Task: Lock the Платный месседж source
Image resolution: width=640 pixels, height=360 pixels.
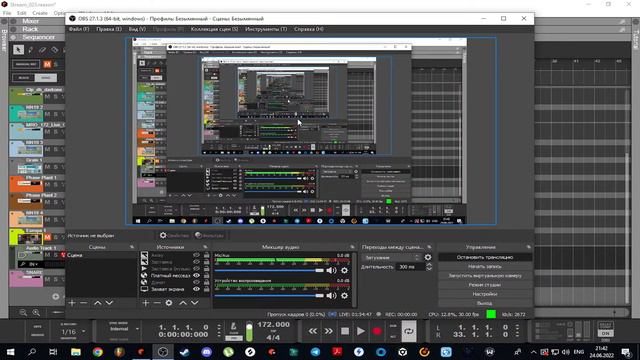Action: [x=206, y=276]
